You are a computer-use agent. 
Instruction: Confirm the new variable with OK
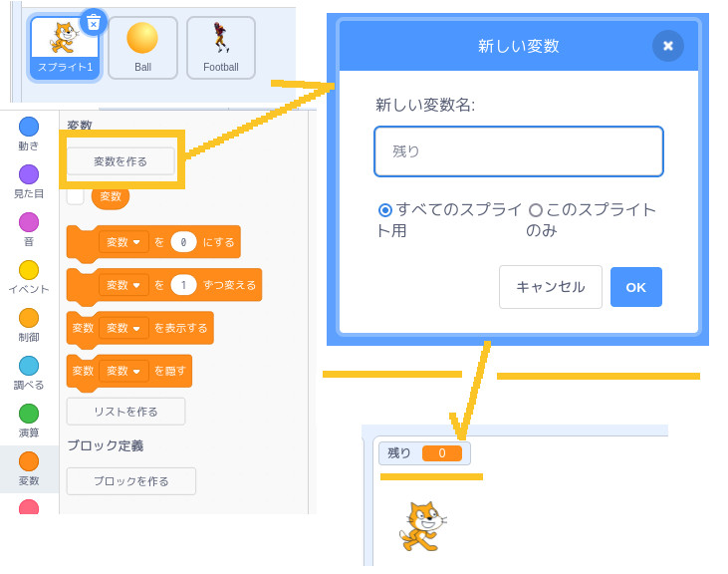pyautogui.click(x=636, y=287)
